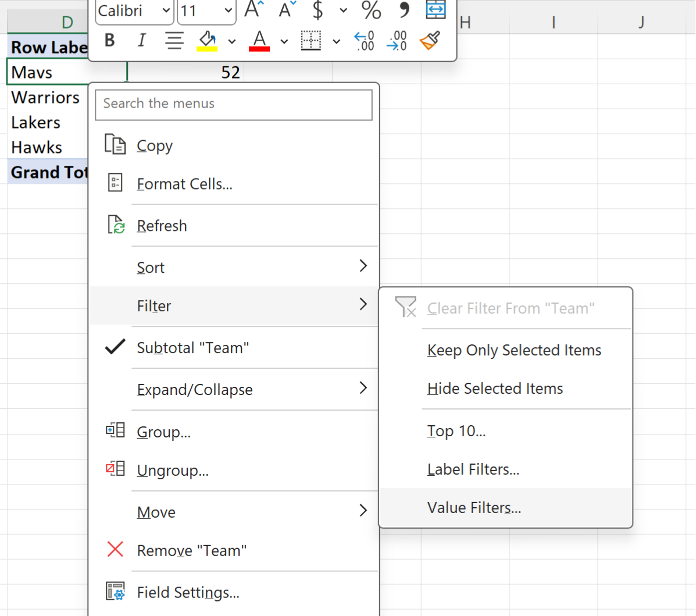Screen dimensions: 696x616
Task: Select Copy from the context menu
Action: tap(154, 145)
